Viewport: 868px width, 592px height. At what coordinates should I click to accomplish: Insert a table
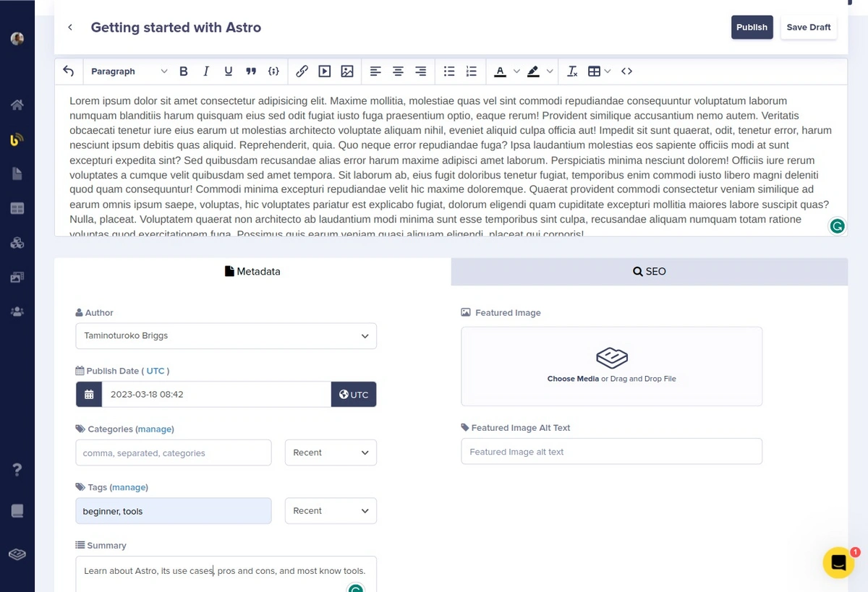tap(594, 71)
